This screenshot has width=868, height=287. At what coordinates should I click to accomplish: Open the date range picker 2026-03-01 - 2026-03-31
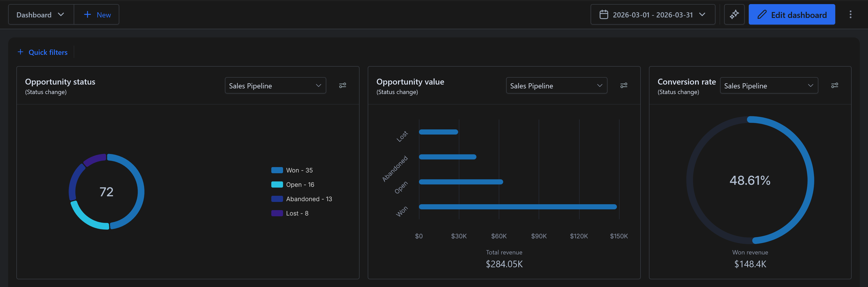click(653, 15)
